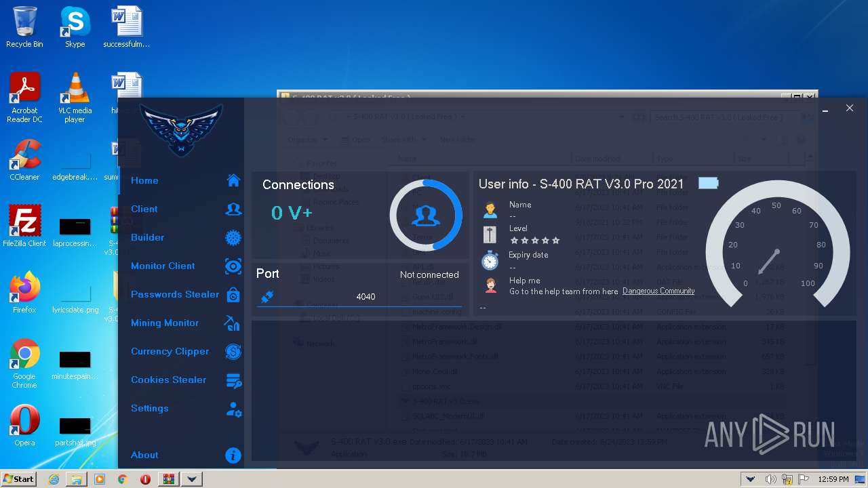Image resolution: width=868 pixels, height=488 pixels.
Task: Click the 'Not connected' status text
Action: [x=429, y=274]
